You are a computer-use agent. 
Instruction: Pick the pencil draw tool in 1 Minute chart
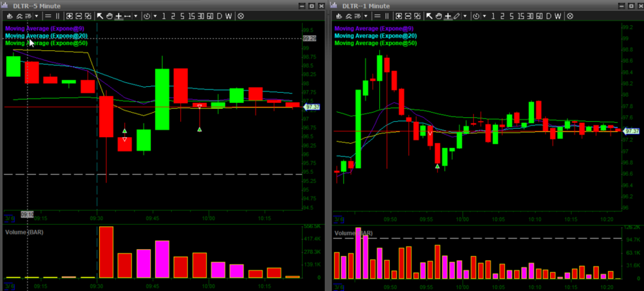(456, 15)
